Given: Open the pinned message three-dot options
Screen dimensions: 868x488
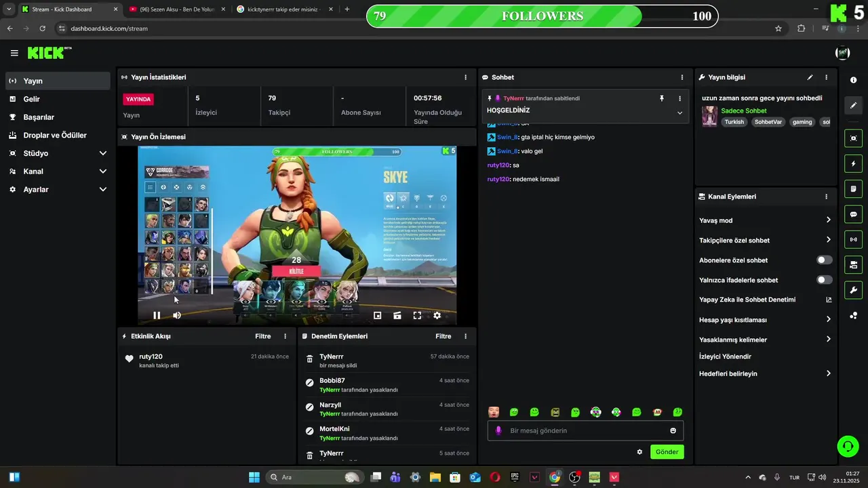Looking at the screenshot, I should click(679, 98).
